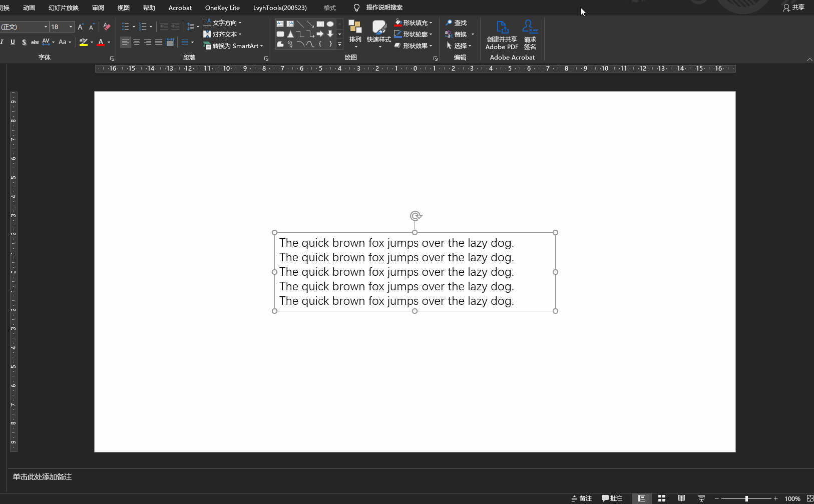814x504 pixels.
Task: Decrease font size with the smaller A icon
Action: click(x=91, y=27)
